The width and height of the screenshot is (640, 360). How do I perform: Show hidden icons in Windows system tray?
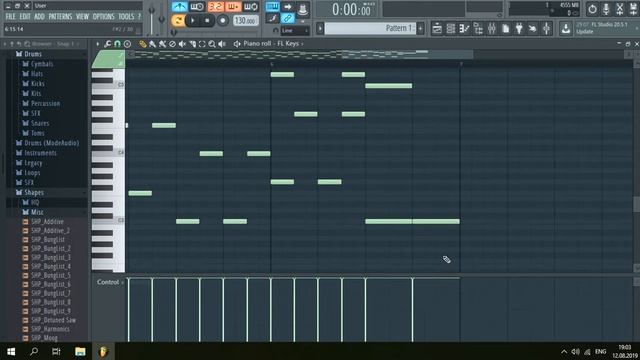(x=564, y=351)
